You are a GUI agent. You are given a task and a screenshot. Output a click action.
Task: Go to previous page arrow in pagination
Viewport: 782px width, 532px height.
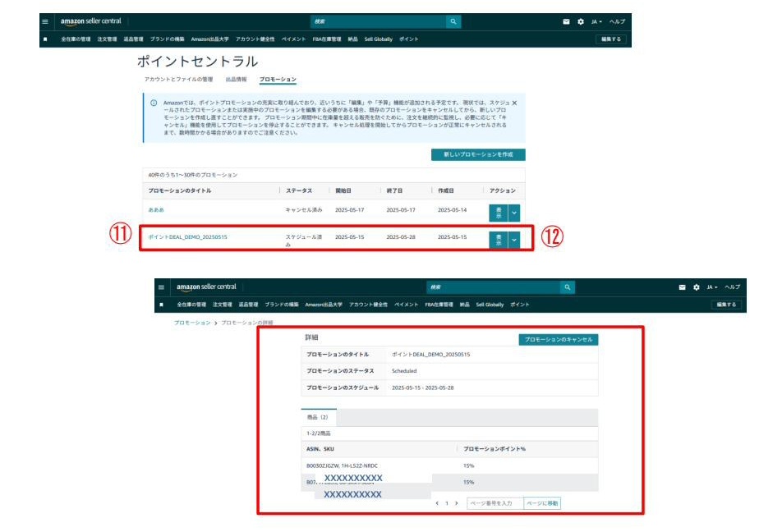(x=437, y=503)
